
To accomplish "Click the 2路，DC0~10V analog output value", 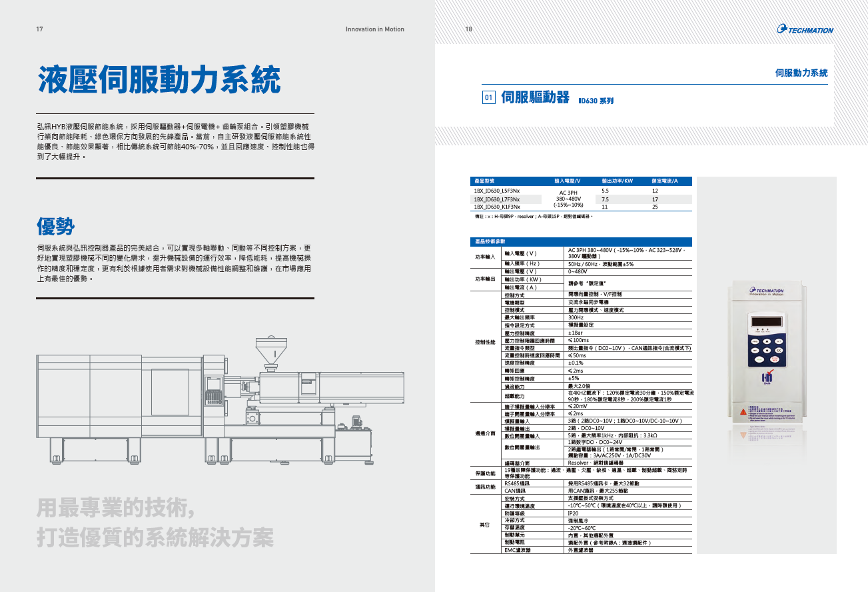I will (586, 429).
